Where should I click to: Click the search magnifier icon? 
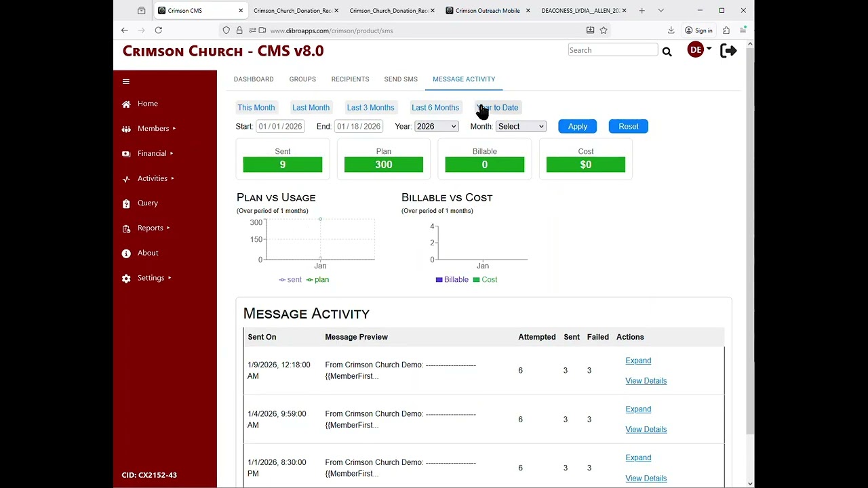pyautogui.click(x=667, y=52)
